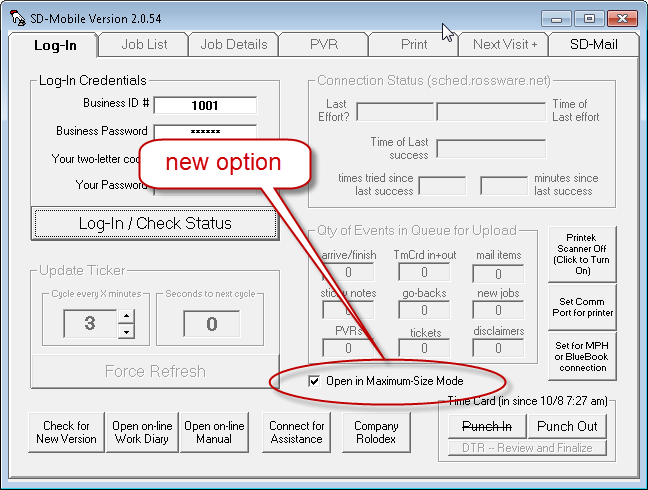
Task: Open the Next Visit + tab
Action: (x=504, y=44)
